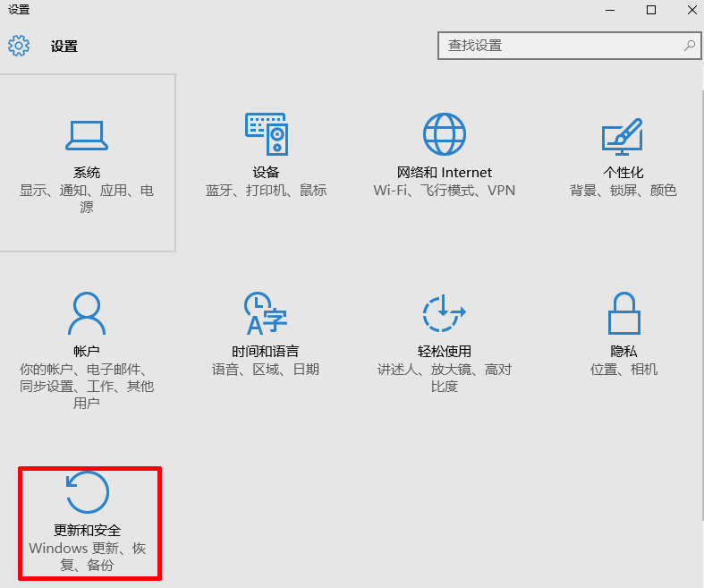The height and width of the screenshot is (588, 704).
Task: Select the 更新和安全 tile label
Action: pos(88,531)
